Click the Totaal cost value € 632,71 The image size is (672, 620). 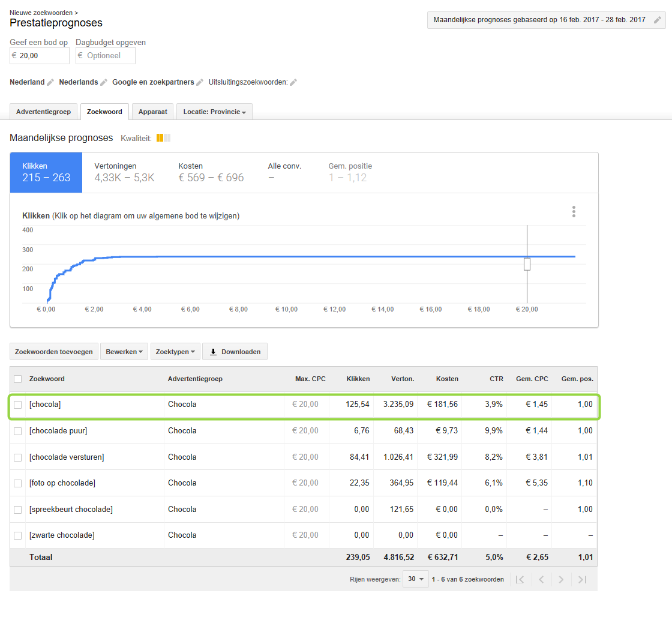pos(443,558)
